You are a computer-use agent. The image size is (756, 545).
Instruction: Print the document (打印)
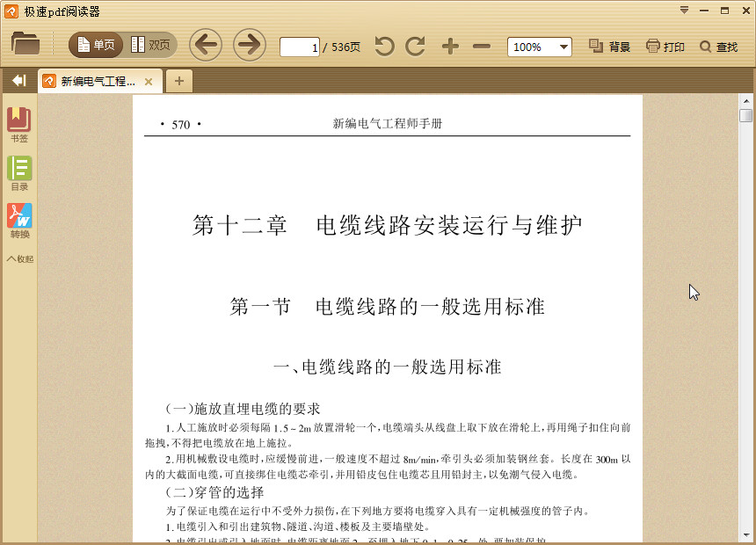[x=665, y=47]
